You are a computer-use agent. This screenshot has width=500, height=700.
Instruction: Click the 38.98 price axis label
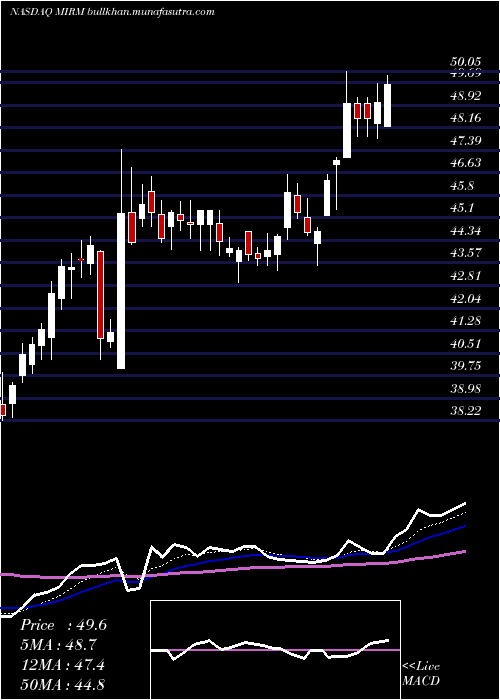pos(465,388)
